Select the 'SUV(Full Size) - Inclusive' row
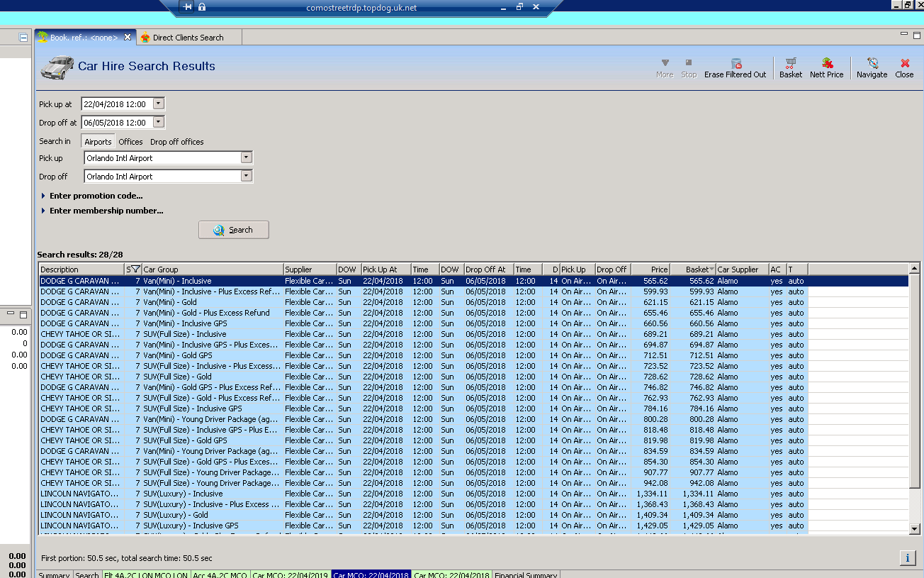 (x=473, y=334)
